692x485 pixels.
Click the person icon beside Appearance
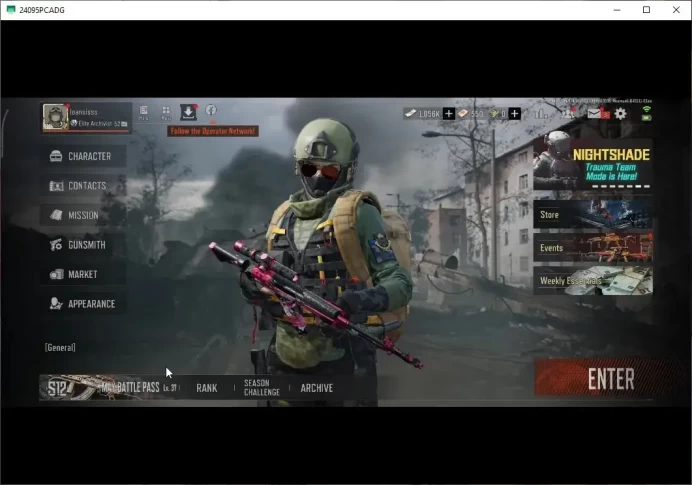click(56, 304)
